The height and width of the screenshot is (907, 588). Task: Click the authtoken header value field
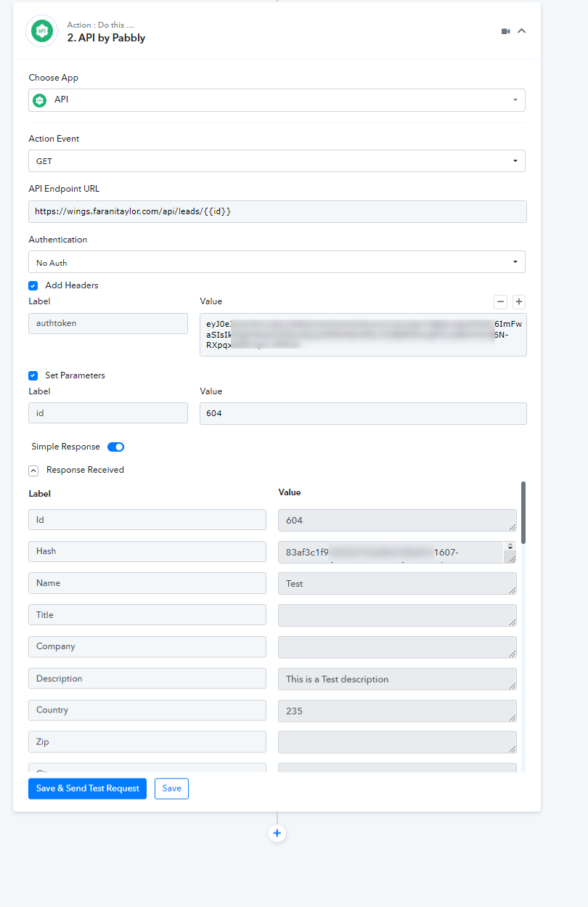click(363, 335)
